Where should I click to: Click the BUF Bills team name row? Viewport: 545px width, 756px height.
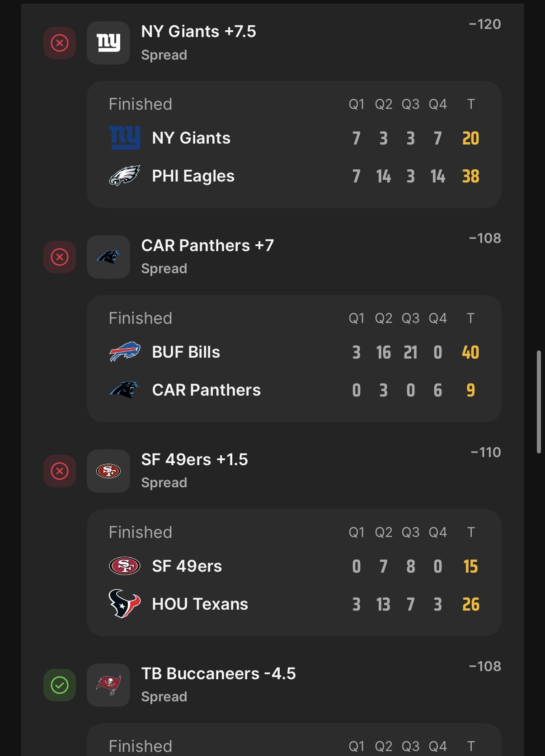coord(186,352)
